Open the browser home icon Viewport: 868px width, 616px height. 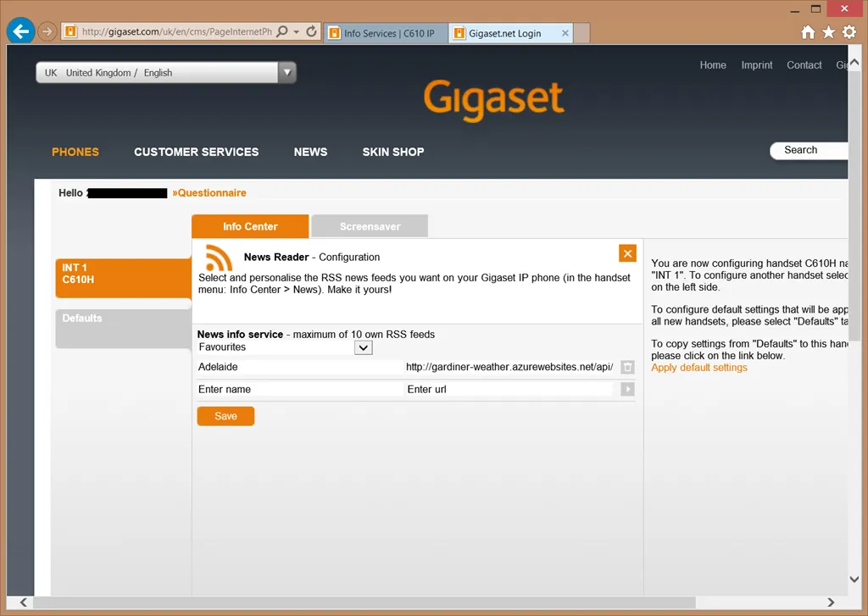coord(808,32)
